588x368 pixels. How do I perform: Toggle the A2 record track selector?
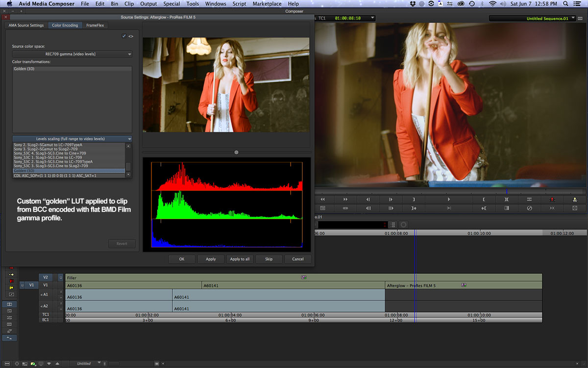pyautogui.click(x=45, y=306)
